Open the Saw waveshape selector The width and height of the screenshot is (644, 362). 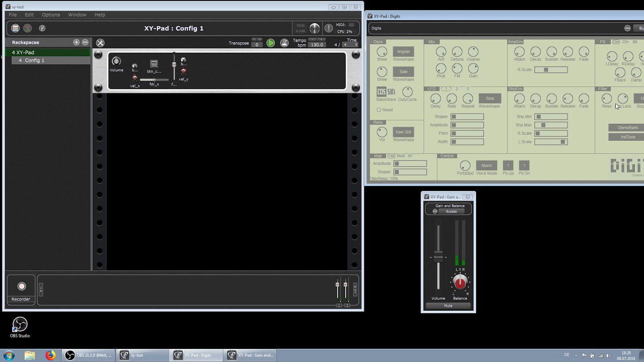[x=404, y=71]
